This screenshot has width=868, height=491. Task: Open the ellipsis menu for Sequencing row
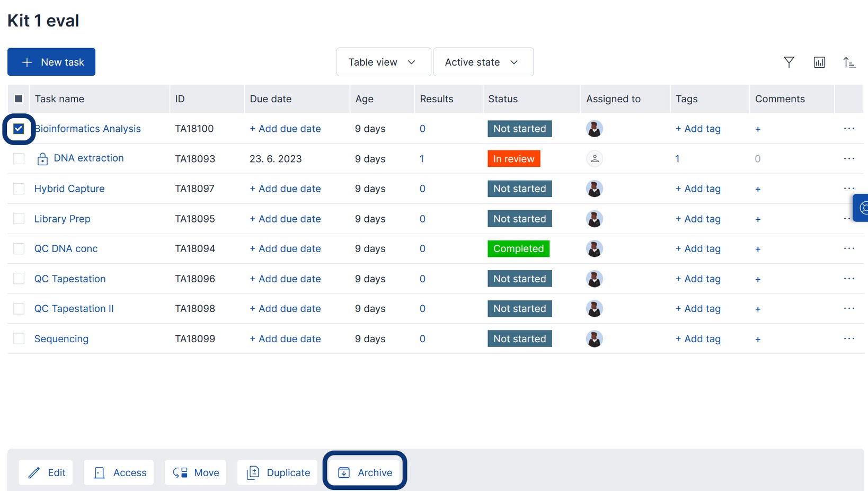tap(849, 338)
